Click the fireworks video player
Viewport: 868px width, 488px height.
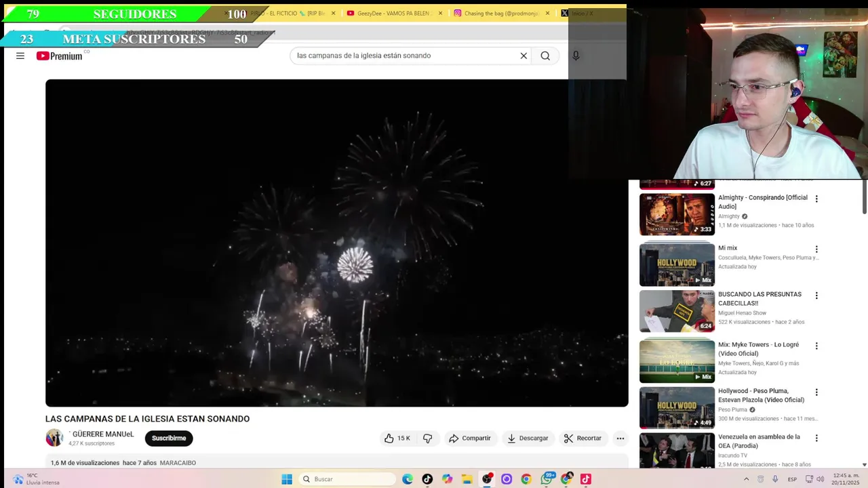pos(336,243)
